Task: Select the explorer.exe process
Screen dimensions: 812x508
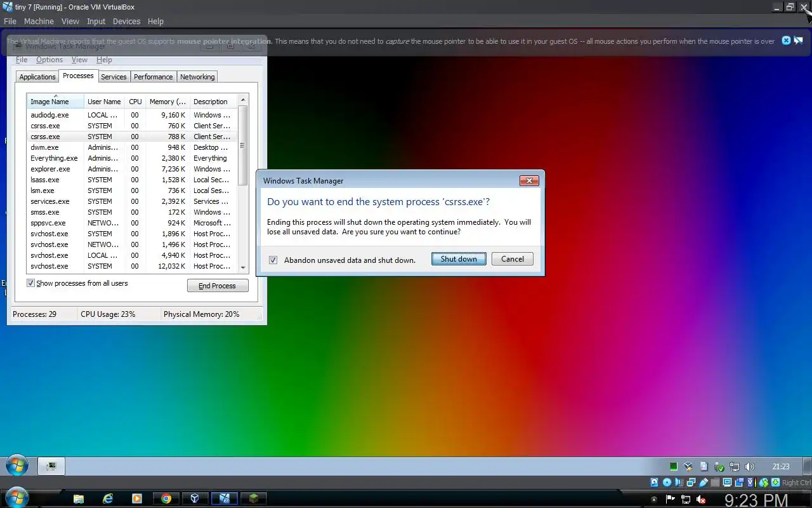Action: (x=131, y=169)
